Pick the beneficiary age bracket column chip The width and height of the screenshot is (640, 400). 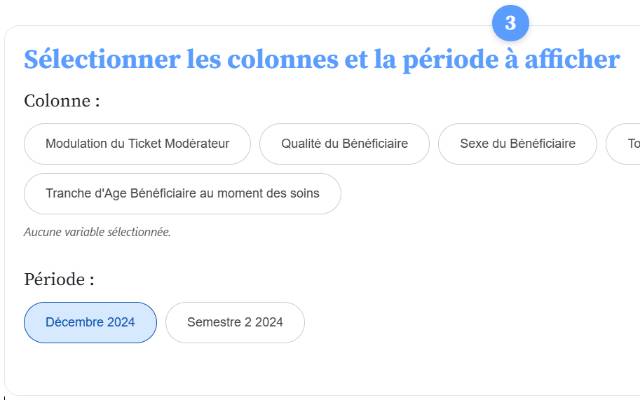pos(182,194)
